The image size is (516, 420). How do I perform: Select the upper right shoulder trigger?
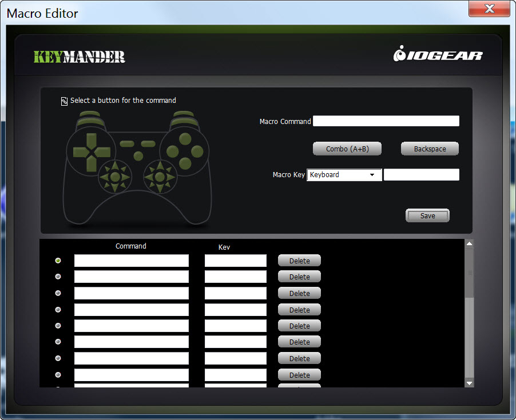184,114
